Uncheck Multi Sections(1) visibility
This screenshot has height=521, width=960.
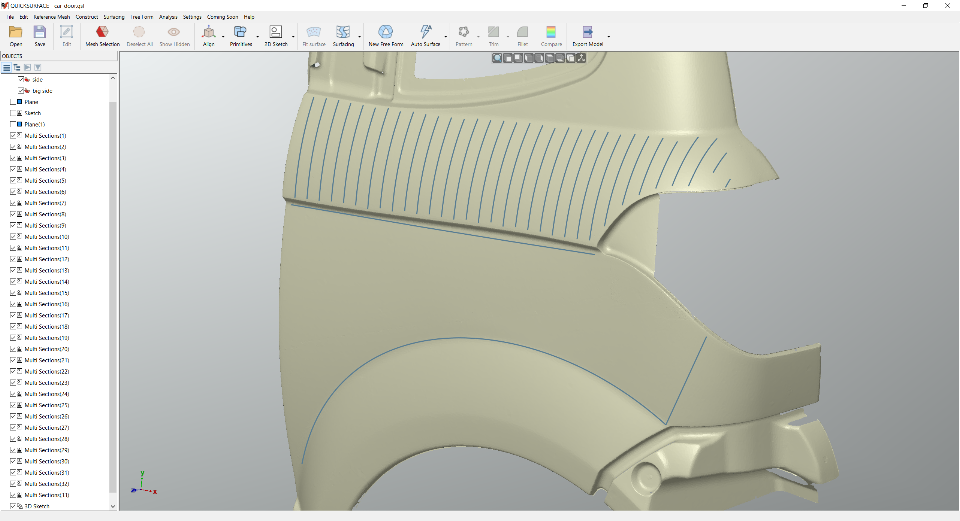[13, 135]
